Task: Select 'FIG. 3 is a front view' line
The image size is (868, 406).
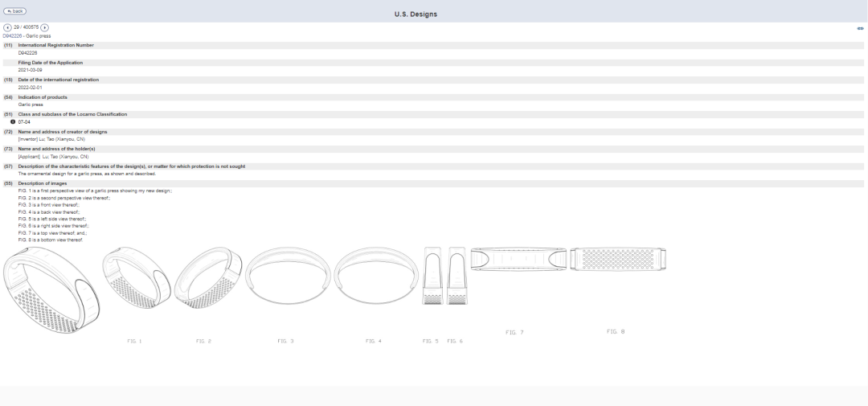Action: [49, 205]
